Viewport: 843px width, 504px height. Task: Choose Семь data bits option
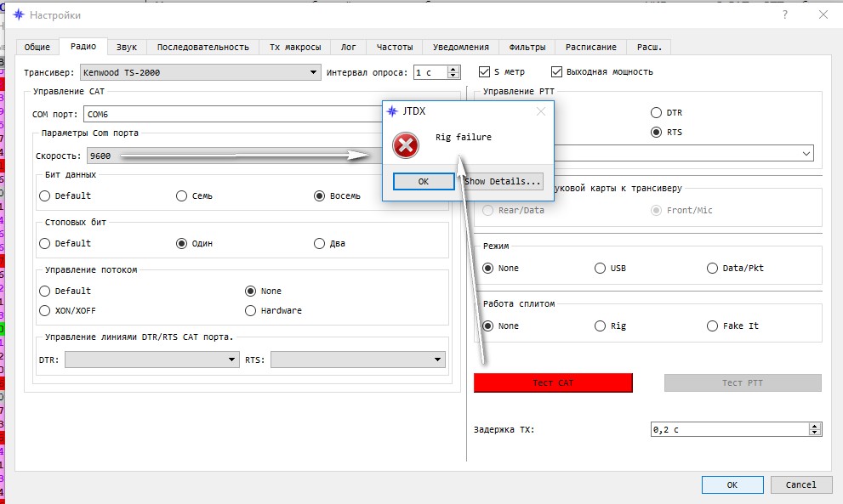(182, 195)
